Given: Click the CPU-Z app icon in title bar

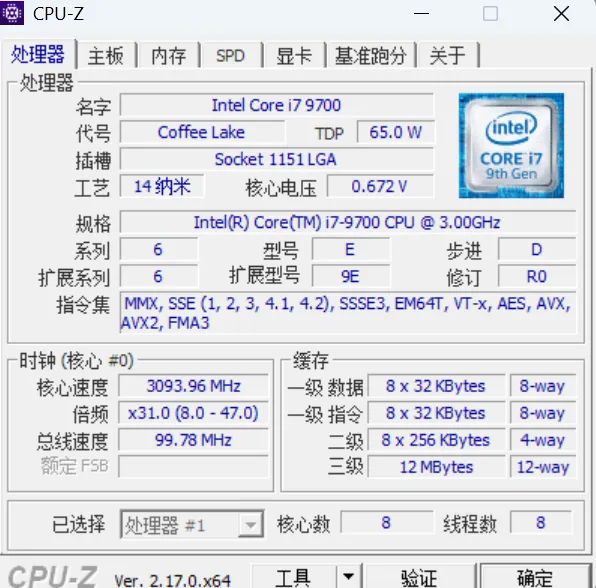Looking at the screenshot, I should 12,13.
